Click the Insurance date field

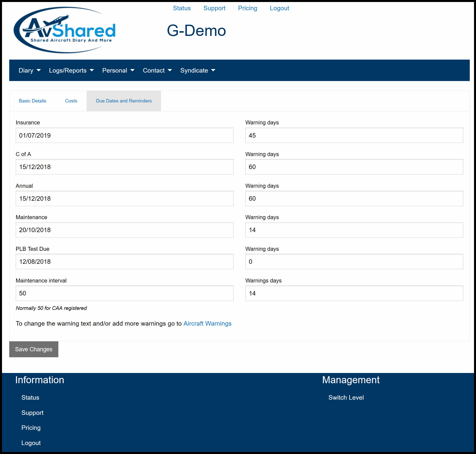pos(124,135)
